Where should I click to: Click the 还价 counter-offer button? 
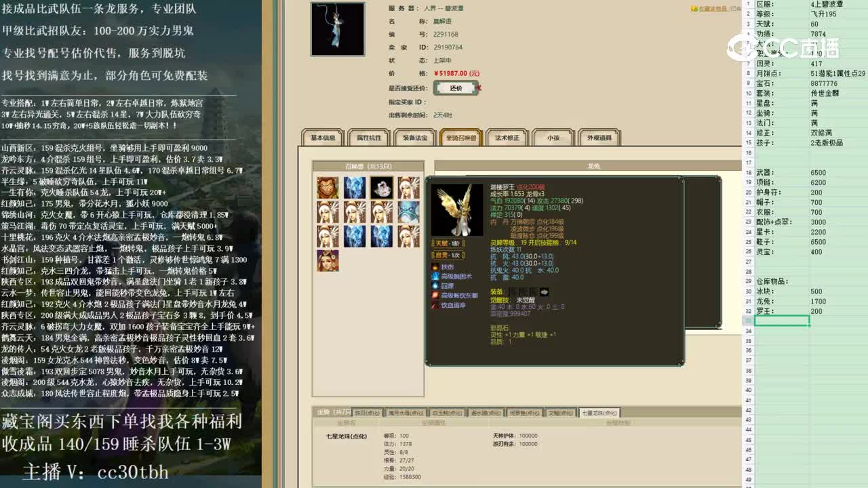coord(456,87)
